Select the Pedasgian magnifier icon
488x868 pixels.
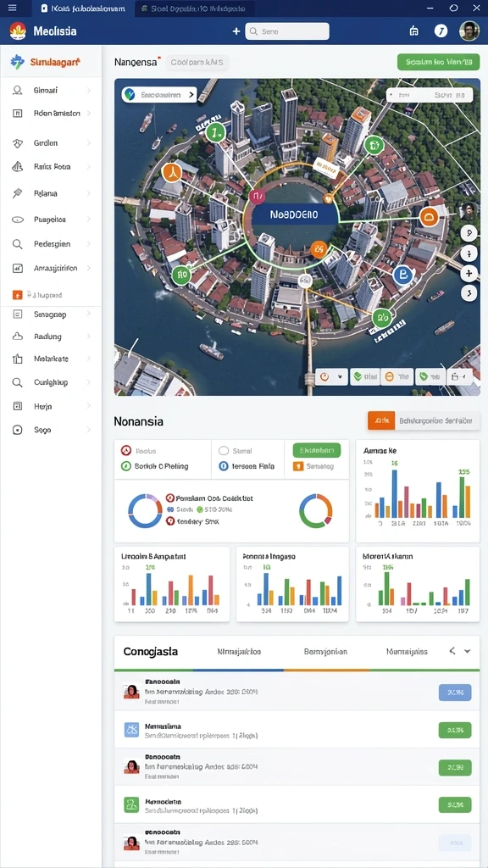pos(17,244)
